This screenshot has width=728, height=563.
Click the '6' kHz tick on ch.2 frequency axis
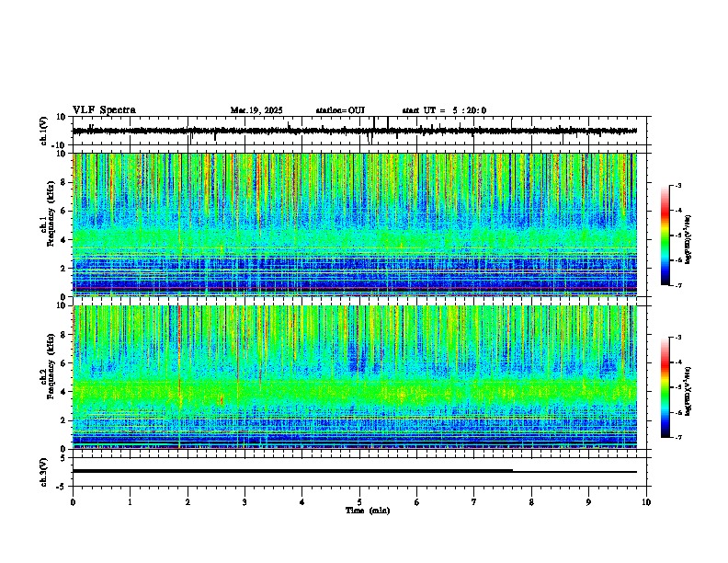click(x=65, y=363)
